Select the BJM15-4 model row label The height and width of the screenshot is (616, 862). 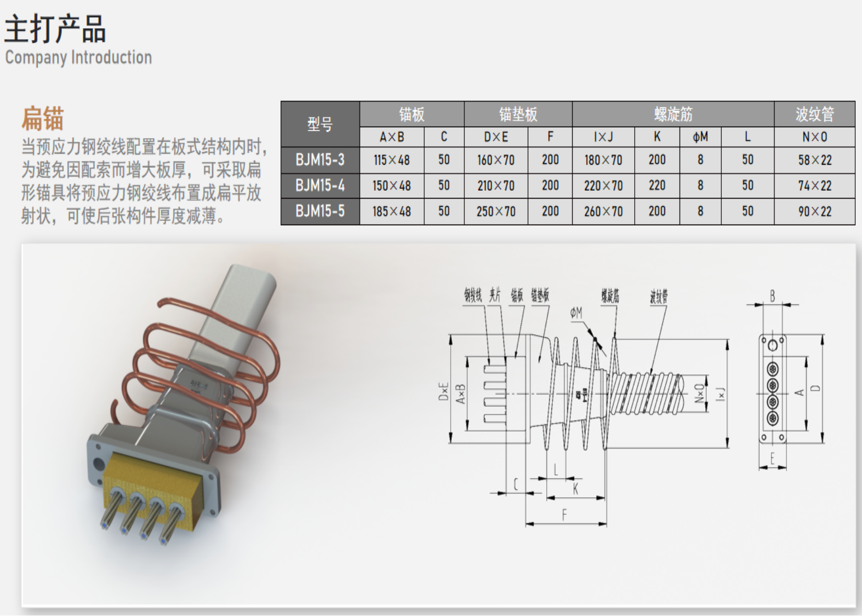pyautogui.click(x=320, y=186)
